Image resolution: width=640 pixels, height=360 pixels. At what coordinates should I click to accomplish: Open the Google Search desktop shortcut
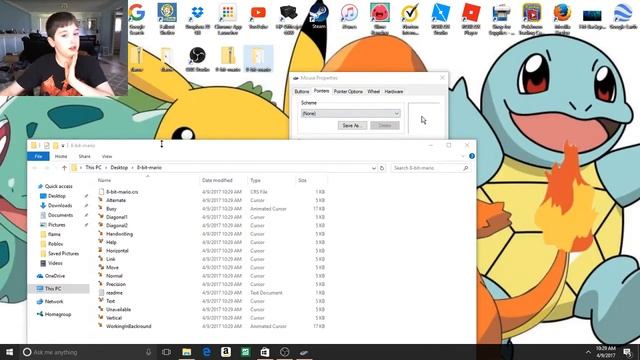coord(137,18)
